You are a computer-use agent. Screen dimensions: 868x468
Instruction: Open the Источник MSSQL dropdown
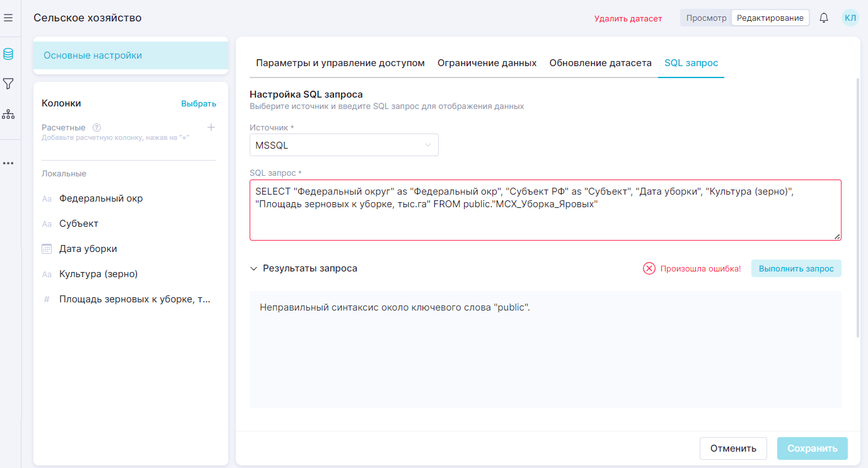[344, 146]
